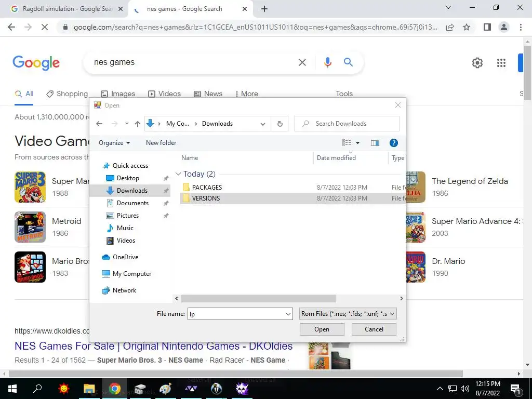
Task: Open a new Chrome tab
Action: (x=264, y=9)
